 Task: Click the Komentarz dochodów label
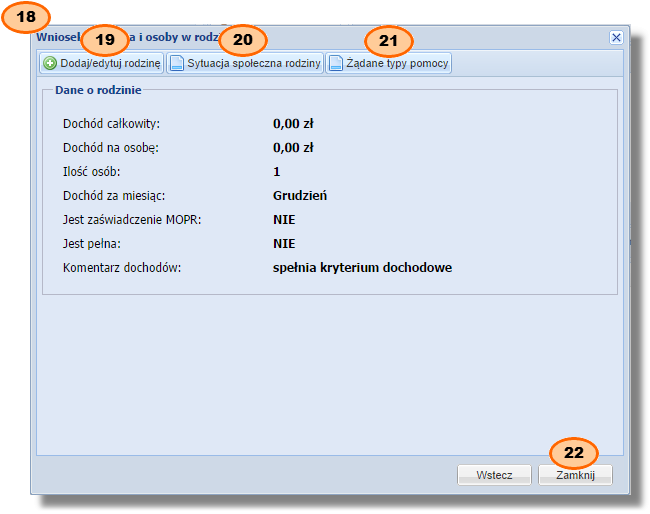point(121,268)
